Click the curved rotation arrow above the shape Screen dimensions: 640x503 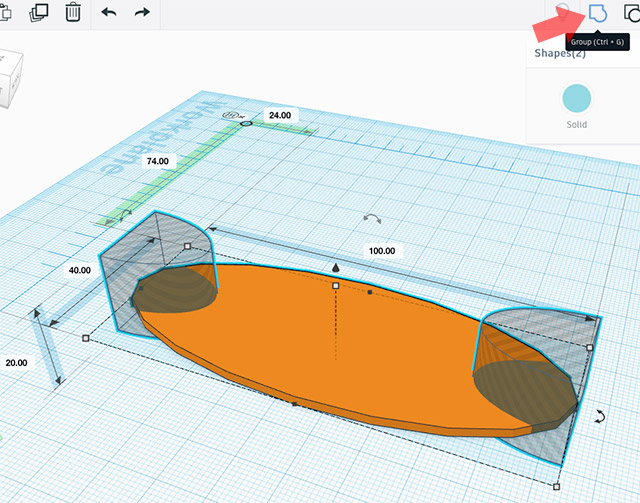tap(372, 218)
